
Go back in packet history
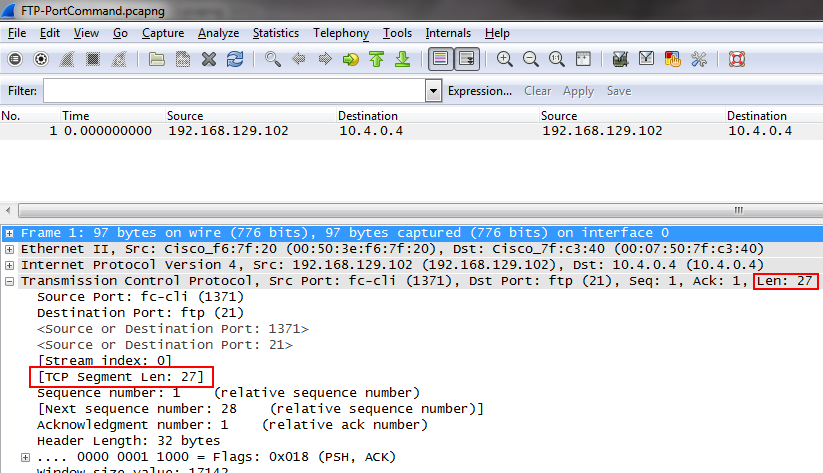[299, 59]
